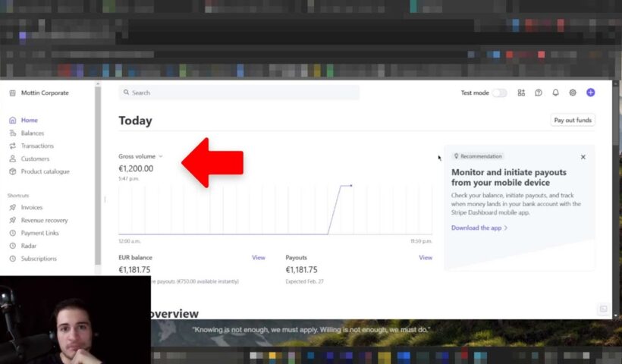Screen dimensions: 622x364
Task: Click the Customers person icon
Action: click(13, 158)
